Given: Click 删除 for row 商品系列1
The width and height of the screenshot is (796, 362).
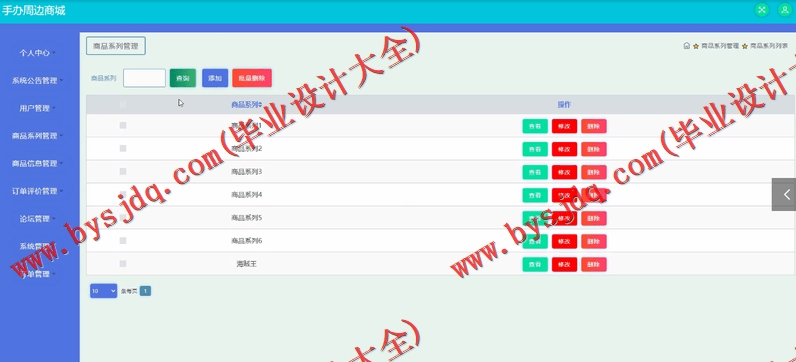Looking at the screenshot, I should click(x=594, y=126).
